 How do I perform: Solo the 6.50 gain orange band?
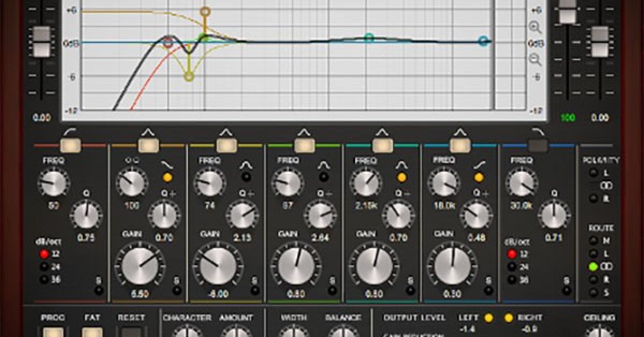pos(177,290)
